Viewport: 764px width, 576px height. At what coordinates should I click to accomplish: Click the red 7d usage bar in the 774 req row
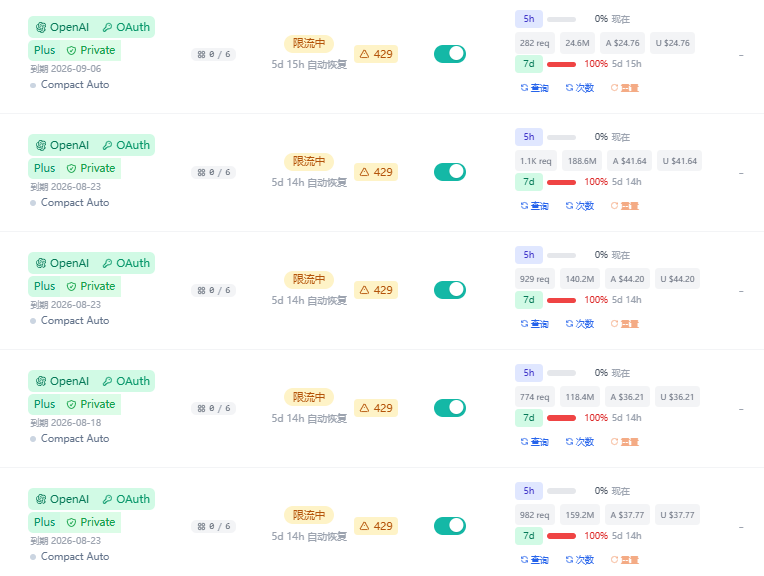561,418
